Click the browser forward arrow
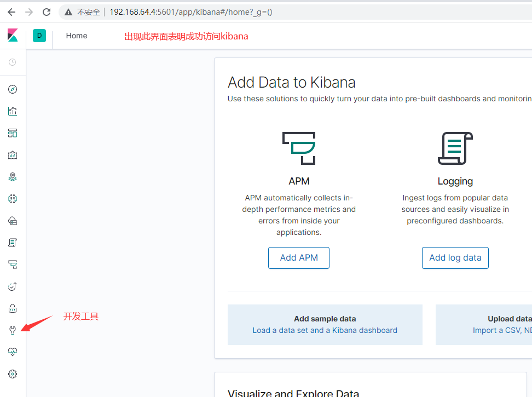Viewport: 532px width, 397px height. tap(29, 12)
